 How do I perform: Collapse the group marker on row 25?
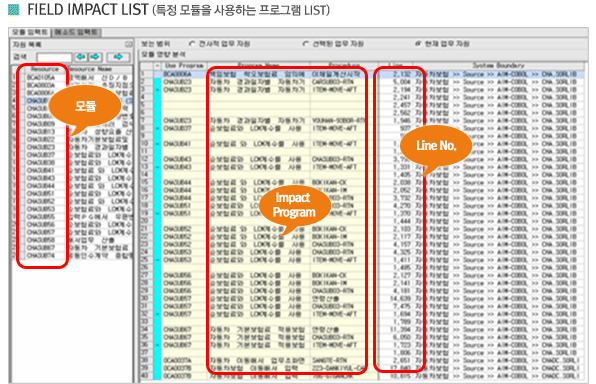[x=158, y=260]
